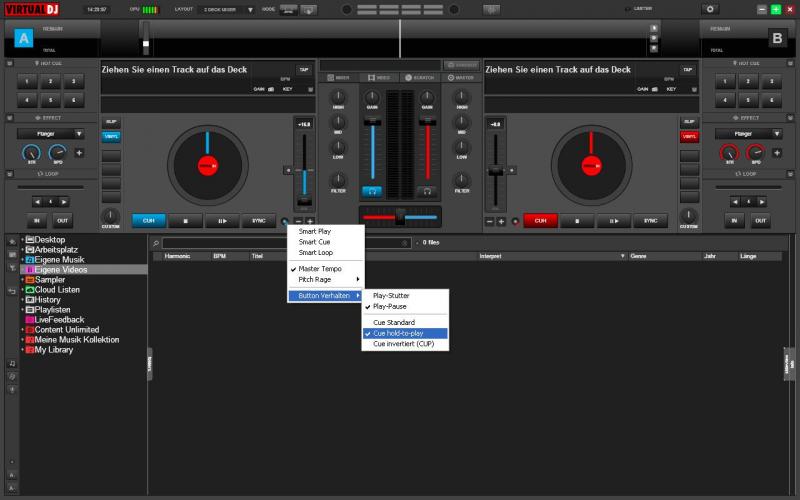
Task: Choose Smart Loop from the context menu
Action: 315,253
